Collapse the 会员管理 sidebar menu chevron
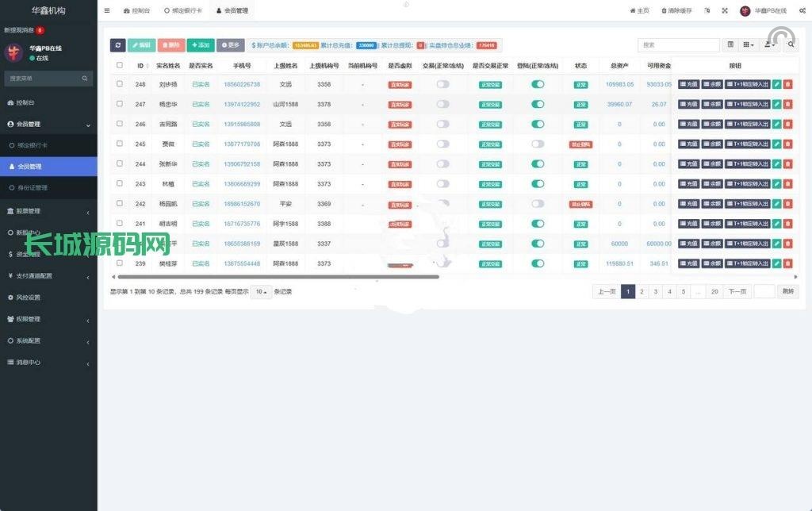This screenshot has height=511, width=812. click(x=88, y=125)
